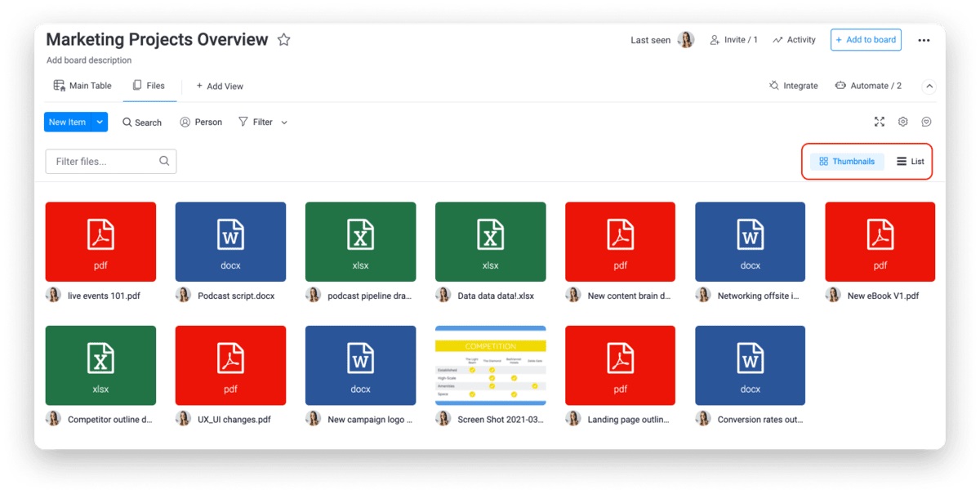The height and width of the screenshot is (494, 980).
Task: Click Add View
Action: pos(219,86)
